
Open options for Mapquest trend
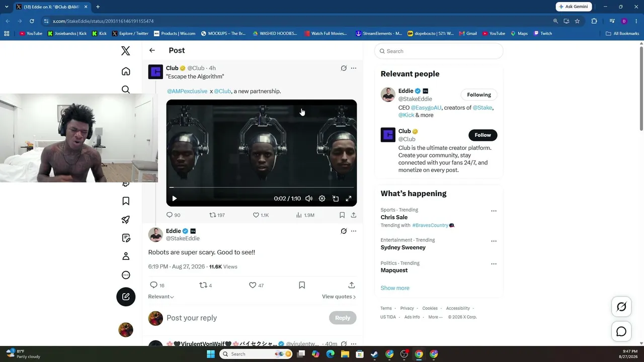[494, 264]
